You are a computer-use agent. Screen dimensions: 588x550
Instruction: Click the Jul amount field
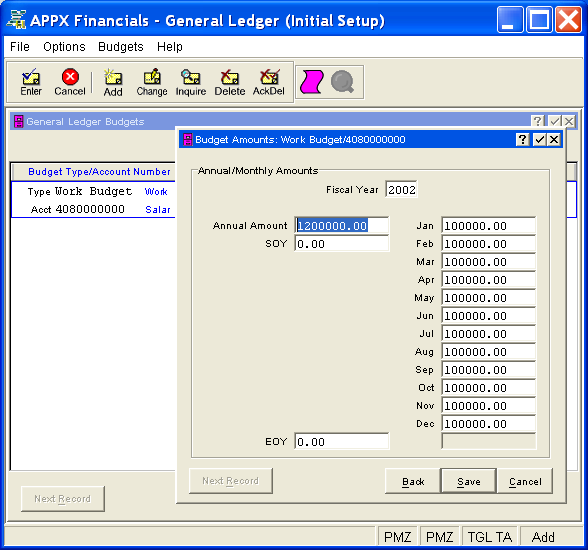coord(489,334)
